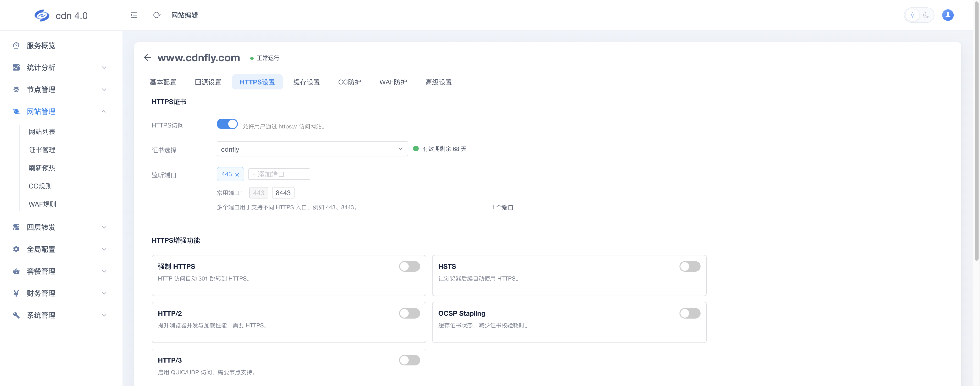Image resolution: width=980 pixels, height=386 pixels.
Task: Open the 证书选择 cdnfly dropdown
Action: (x=312, y=149)
